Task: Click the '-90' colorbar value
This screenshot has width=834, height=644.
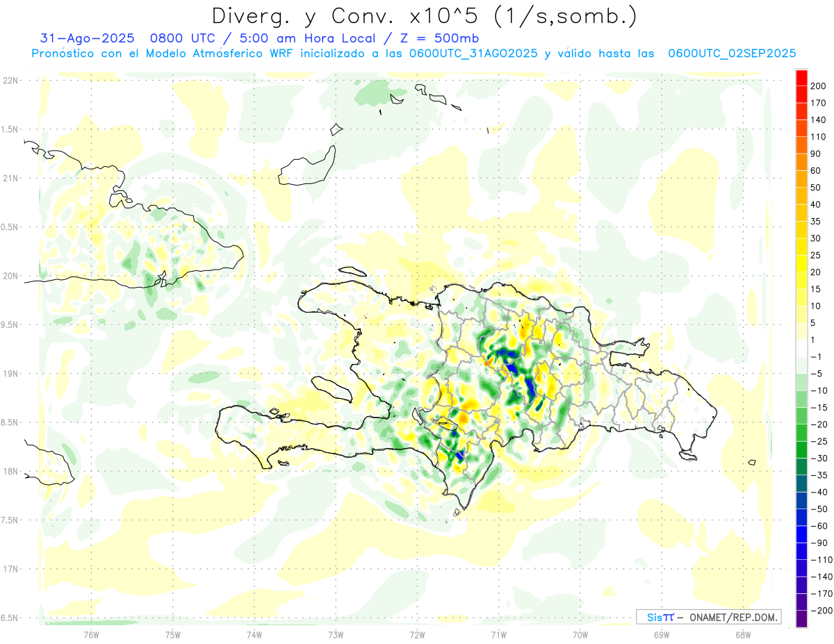Action: click(x=817, y=543)
